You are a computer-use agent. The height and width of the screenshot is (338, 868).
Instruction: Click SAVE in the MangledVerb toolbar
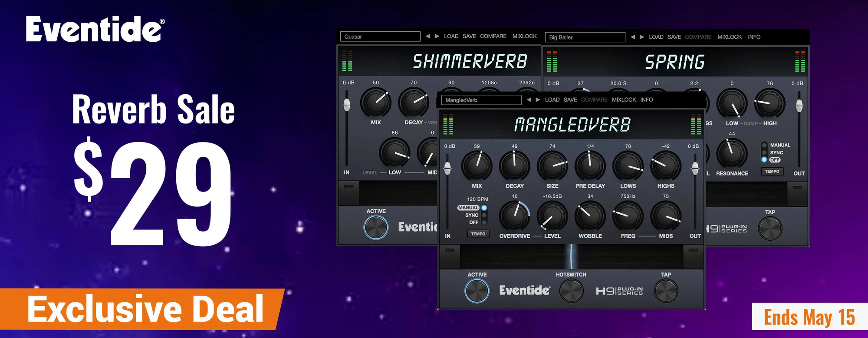click(570, 99)
